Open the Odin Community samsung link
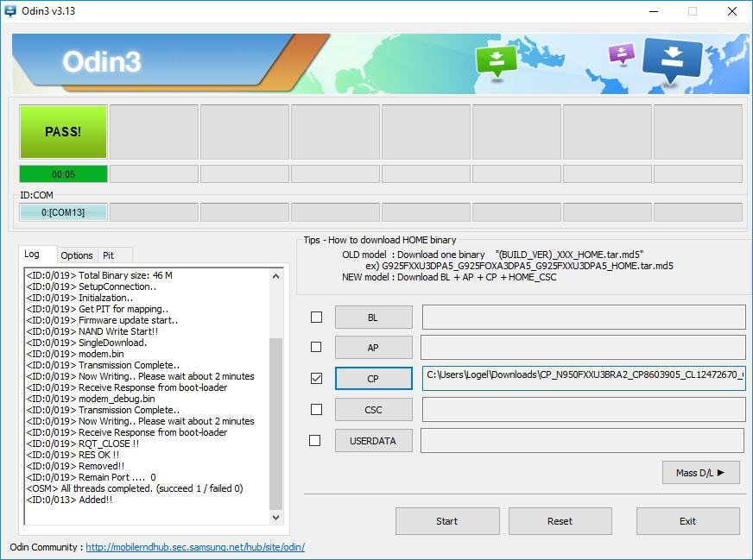This screenshot has height=560, width=753. (x=195, y=547)
